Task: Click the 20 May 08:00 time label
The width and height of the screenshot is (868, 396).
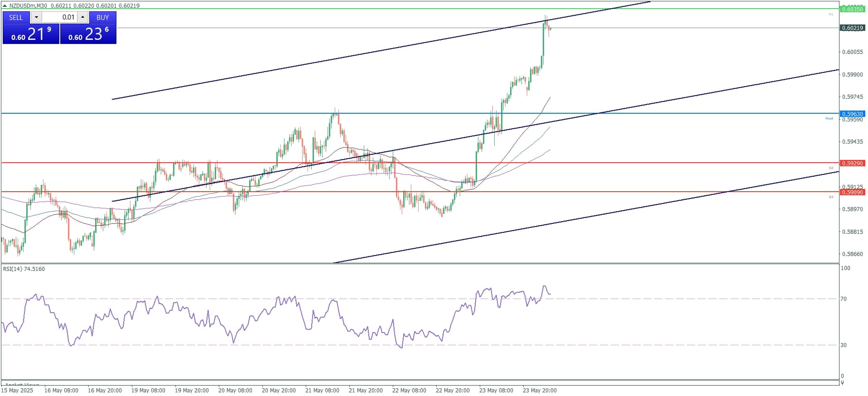Action: (235, 391)
